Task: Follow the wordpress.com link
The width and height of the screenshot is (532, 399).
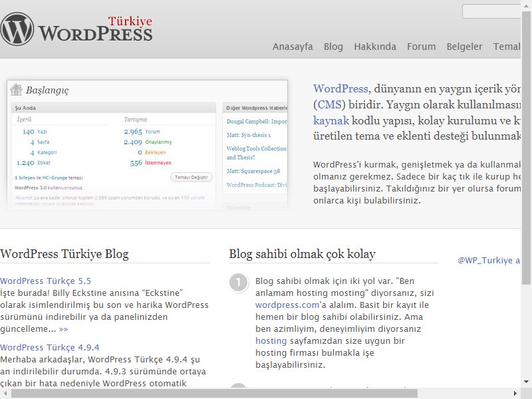Action: [287, 305]
